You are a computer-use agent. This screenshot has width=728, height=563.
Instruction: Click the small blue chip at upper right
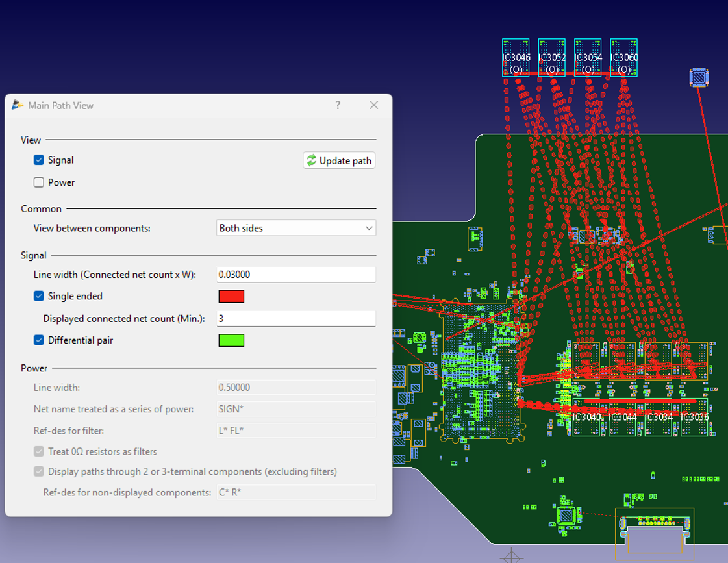[x=699, y=77]
